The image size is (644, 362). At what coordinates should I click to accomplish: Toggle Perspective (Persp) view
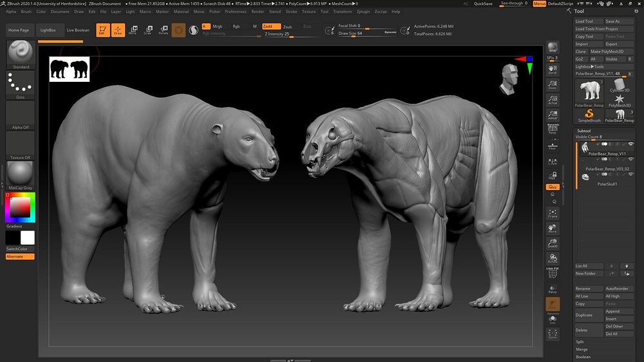(553, 130)
